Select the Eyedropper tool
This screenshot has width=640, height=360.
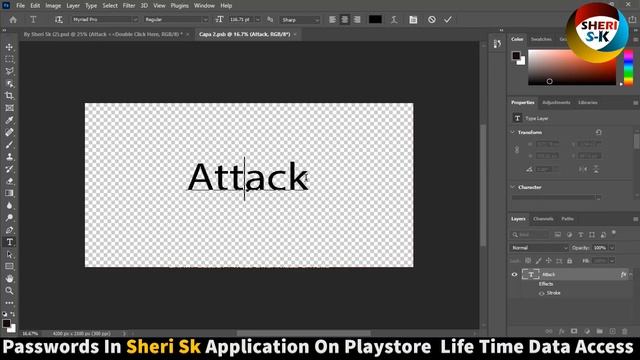[9, 120]
